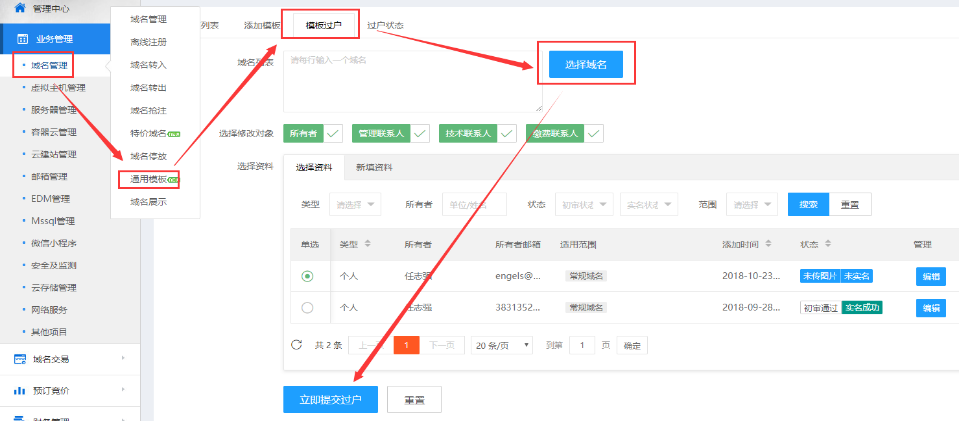Click the 域名列表 text area
The image size is (965, 421).
[x=412, y=81]
